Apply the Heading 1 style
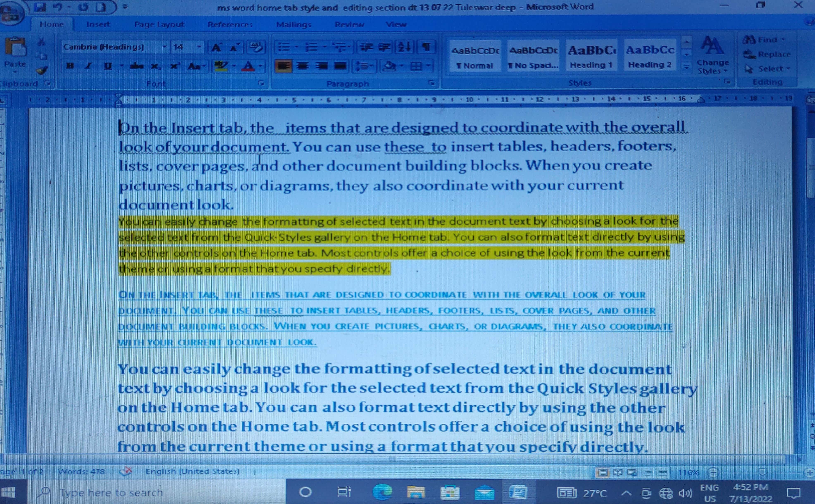The image size is (815, 504). point(591,56)
